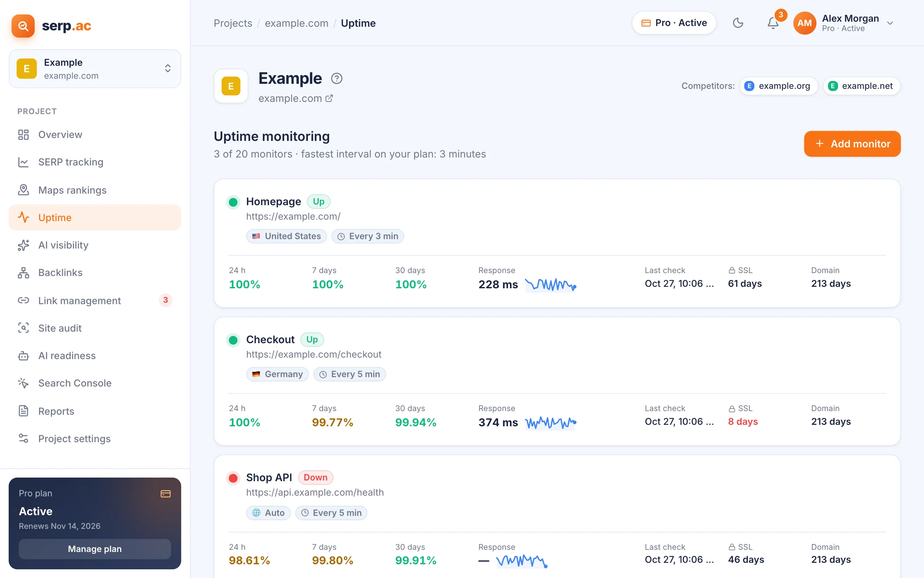This screenshot has width=924, height=578.
Task: Click the serp.ac logo icon
Action: [23, 26]
